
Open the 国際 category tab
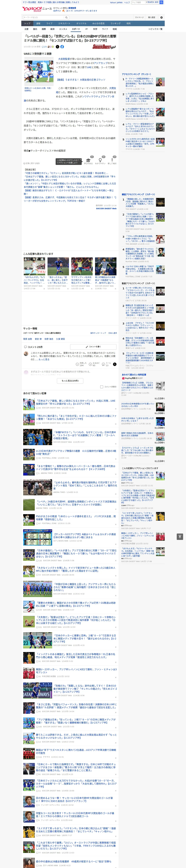pyautogui.click(x=44, y=29)
